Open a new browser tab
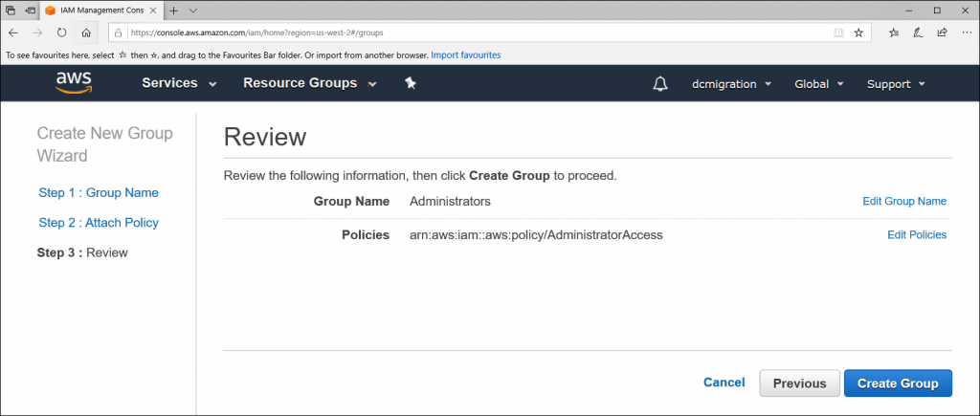 (173, 10)
